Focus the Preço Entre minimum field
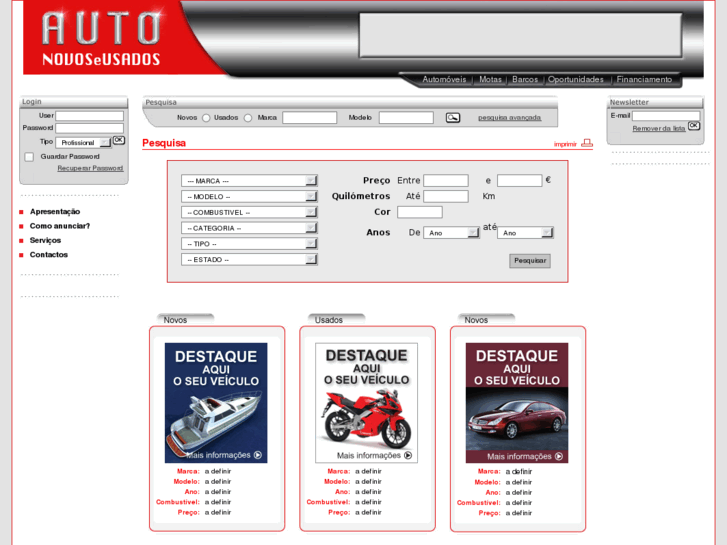The width and height of the screenshot is (727, 545). (x=446, y=180)
